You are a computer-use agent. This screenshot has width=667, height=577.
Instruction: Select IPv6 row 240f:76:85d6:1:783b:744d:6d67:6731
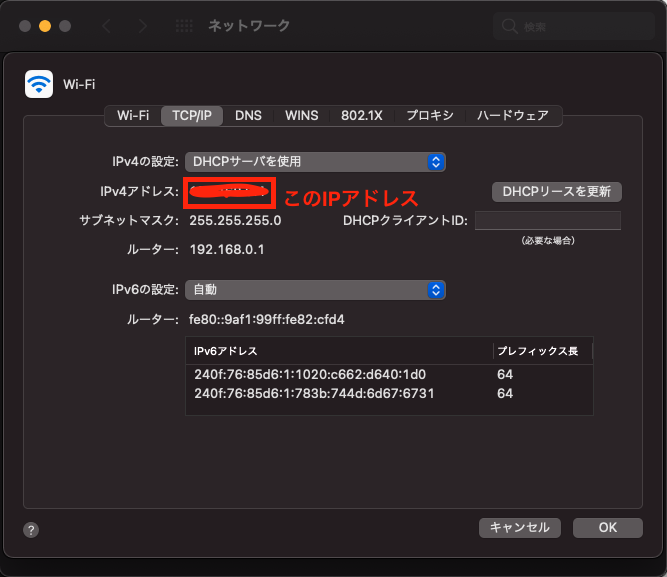tap(389, 394)
